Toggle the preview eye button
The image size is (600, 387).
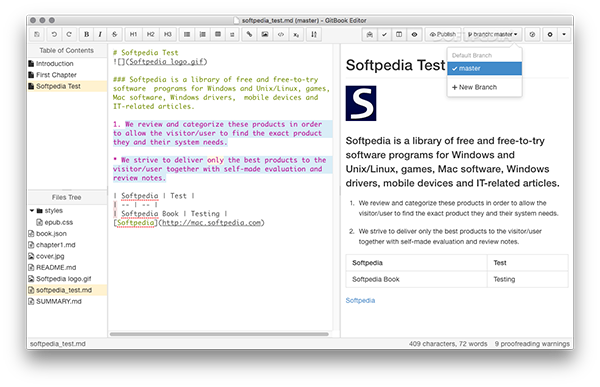click(414, 34)
